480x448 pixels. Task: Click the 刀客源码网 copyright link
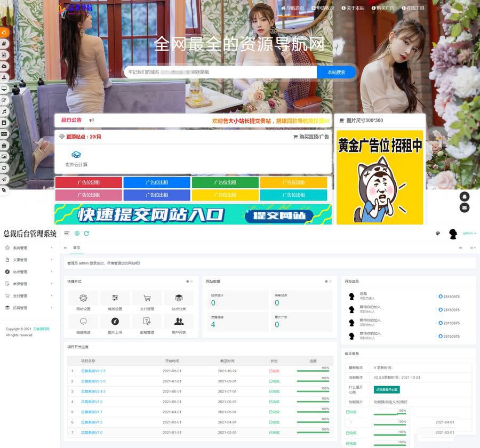point(42,329)
